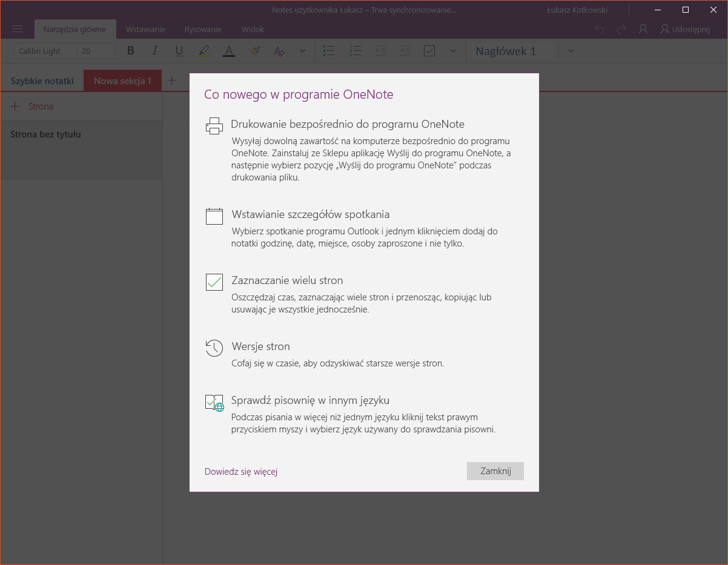Open the Szybkie notatki section
This screenshot has height=565, width=728.
pos(42,81)
